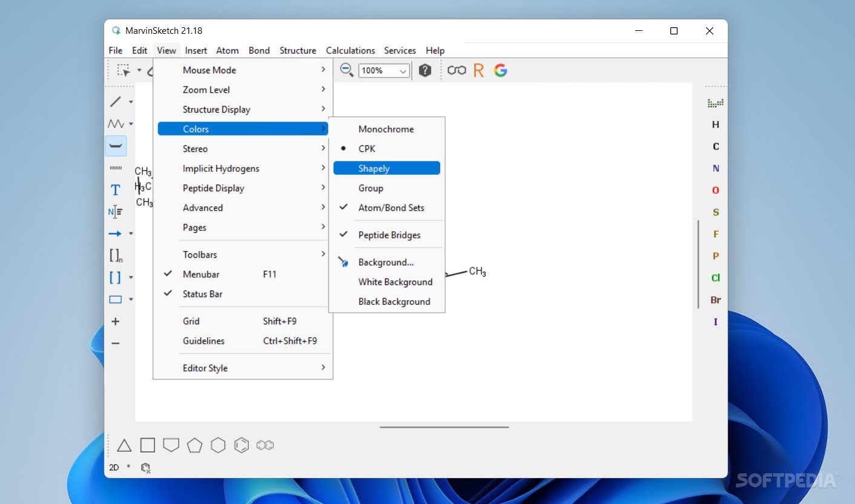
Task: Select the zigzag chain tool
Action: 116,123
